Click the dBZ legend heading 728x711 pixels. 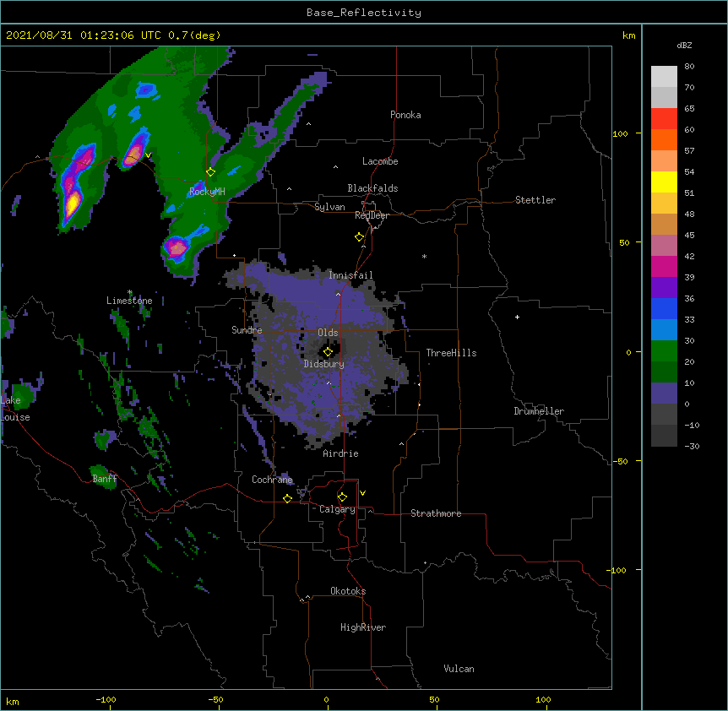pyautogui.click(x=684, y=45)
